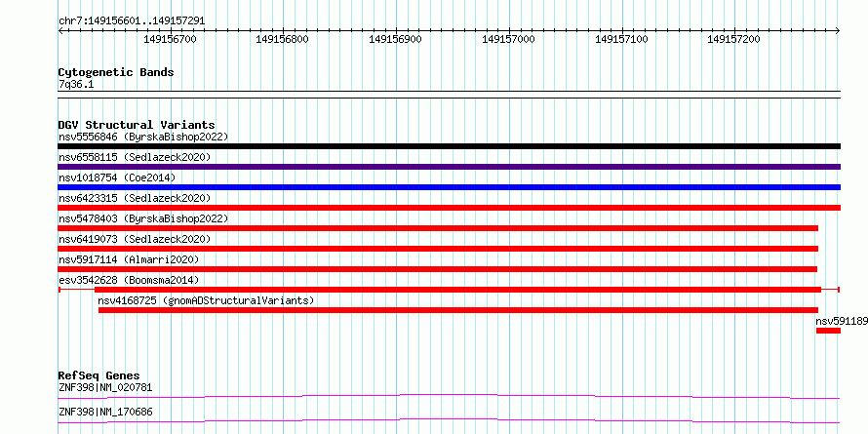Screen dimensions: 868x434
Task: Click the magenta ZNF398|NM_170686 transcript line
Action: 449,420
